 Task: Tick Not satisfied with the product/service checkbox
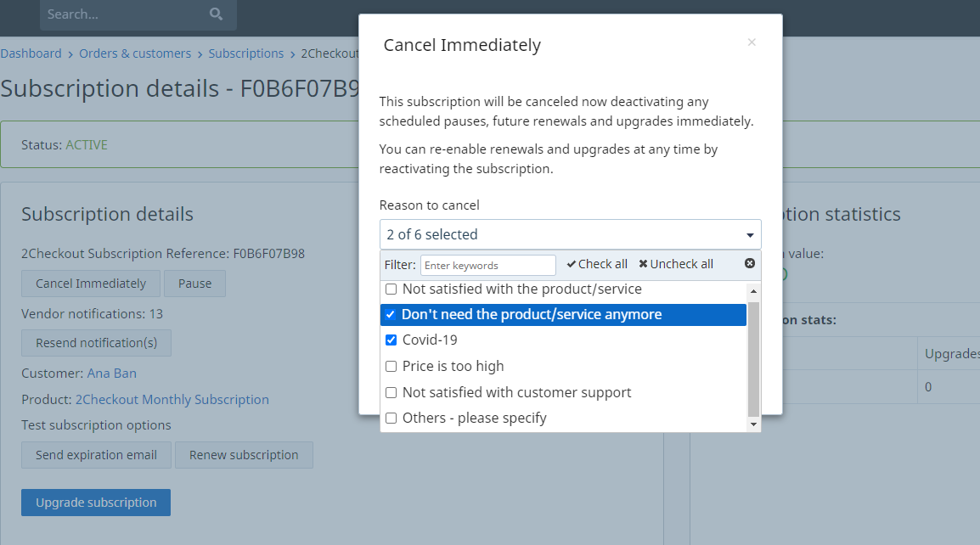tap(391, 289)
